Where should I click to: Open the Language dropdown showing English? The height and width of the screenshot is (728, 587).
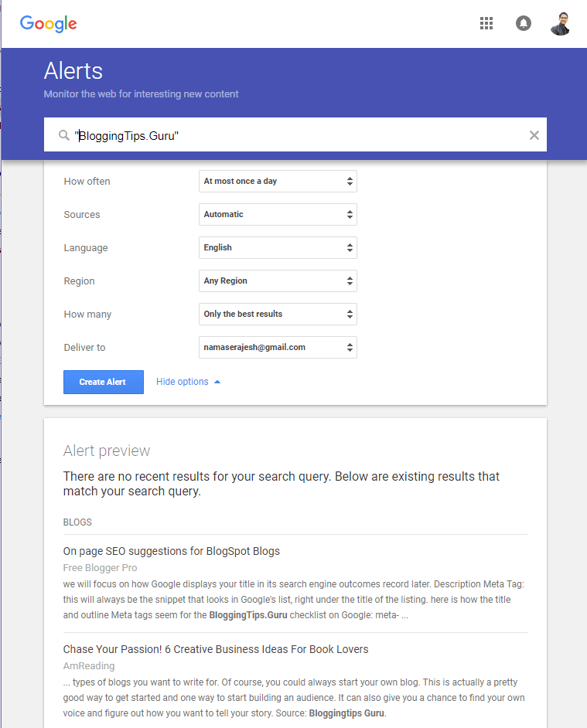click(278, 247)
